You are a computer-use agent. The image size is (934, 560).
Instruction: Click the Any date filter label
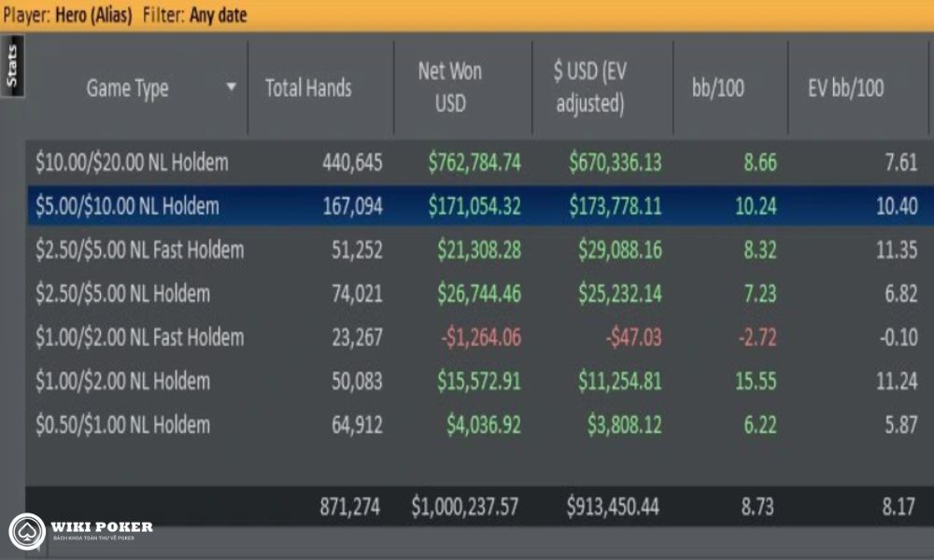[x=218, y=15]
